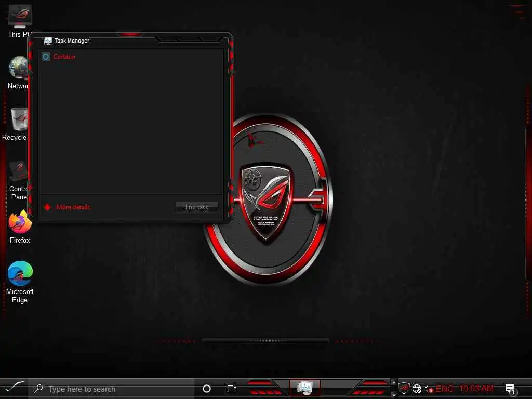Change the ENG input language indicator
The width and height of the screenshot is (532, 399).
445,389
